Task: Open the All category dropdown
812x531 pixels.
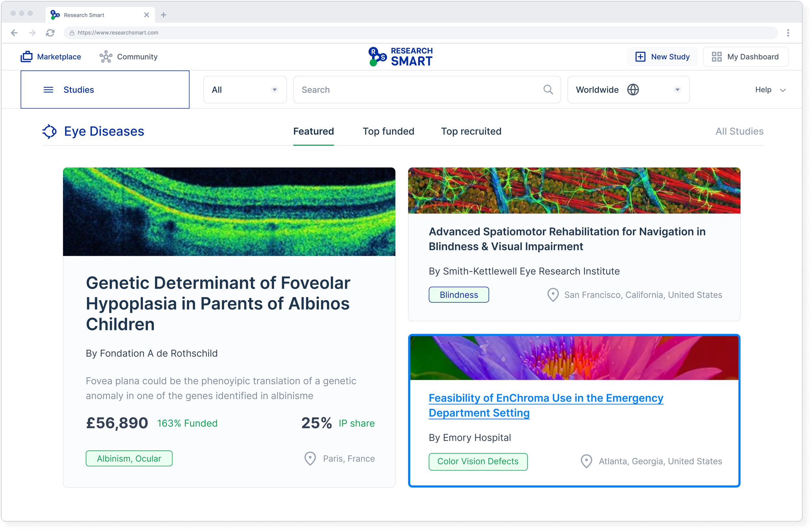Action: 245,90
